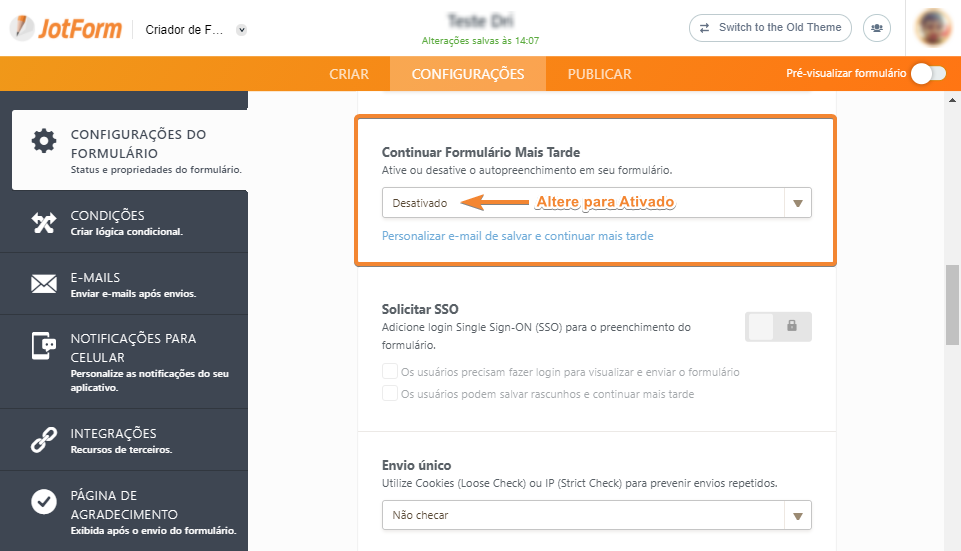Click Switch to the Old Theme button
Viewport: 961px width, 551px height.
point(770,28)
